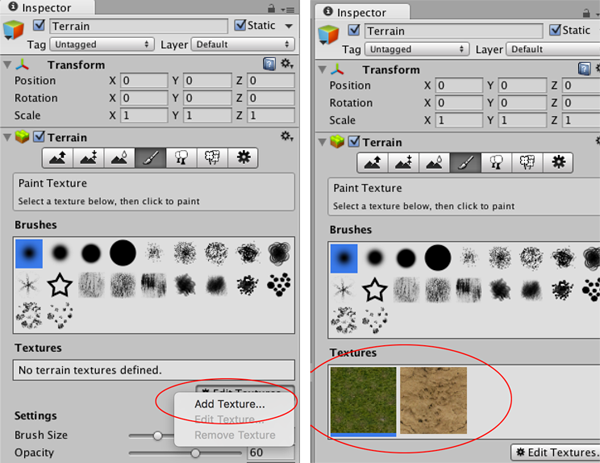600x463 pixels.
Task: Toggle Static checkbox in right Inspector
Action: tap(555, 30)
